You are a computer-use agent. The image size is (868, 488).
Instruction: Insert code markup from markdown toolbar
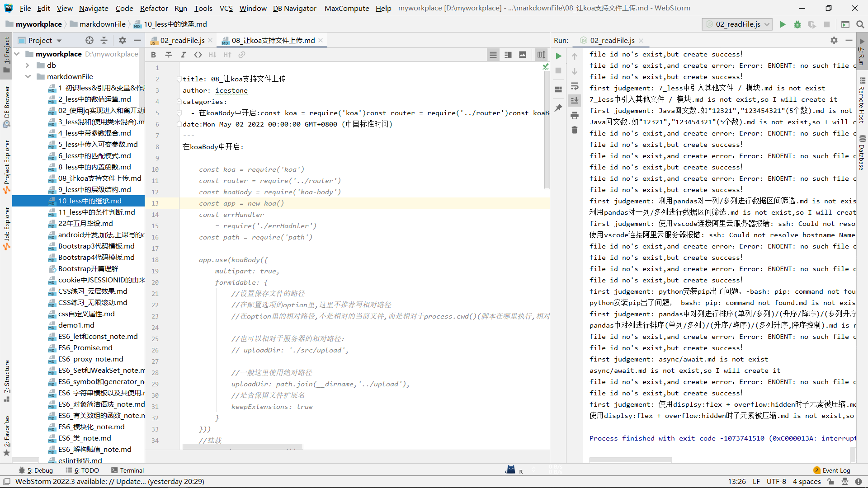[198, 55]
